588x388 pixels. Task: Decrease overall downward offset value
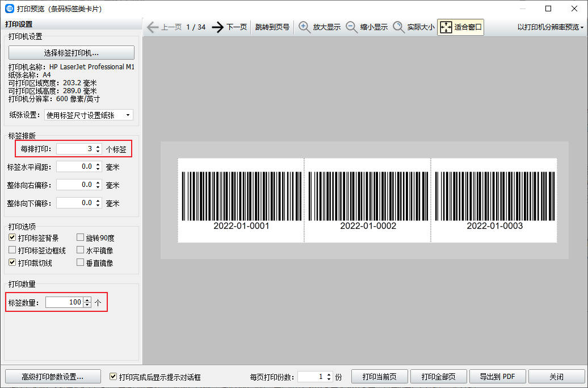point(98,205)
